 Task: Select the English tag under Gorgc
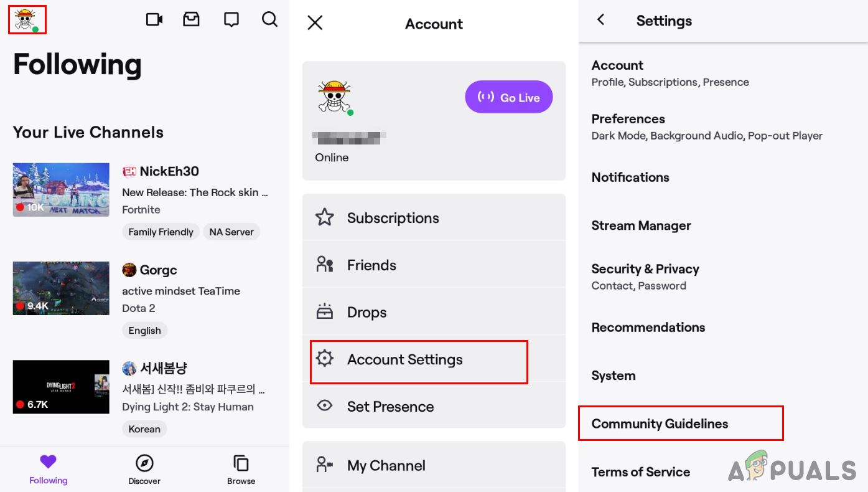[x=144, y=330]
